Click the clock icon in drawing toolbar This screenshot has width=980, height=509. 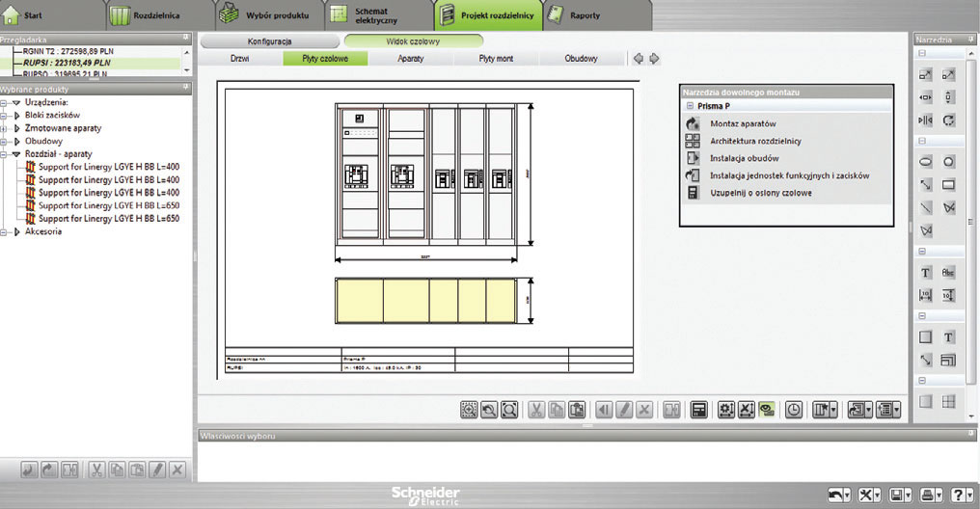tap(794, 410)
